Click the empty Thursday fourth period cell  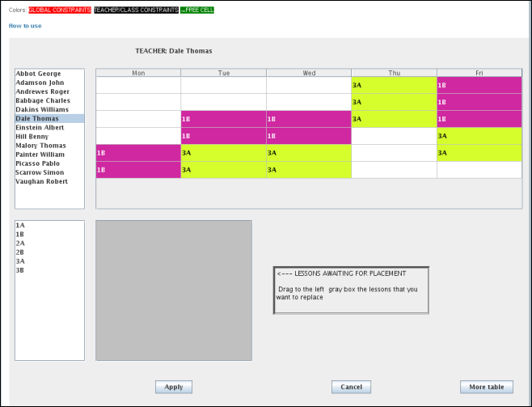point(395,136)
